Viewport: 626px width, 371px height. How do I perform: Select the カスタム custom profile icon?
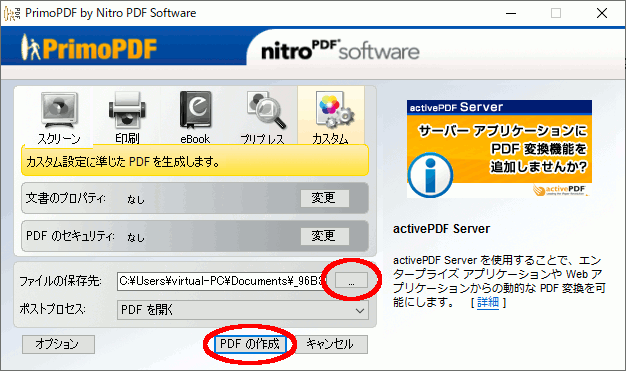click(x=334, y=109)
